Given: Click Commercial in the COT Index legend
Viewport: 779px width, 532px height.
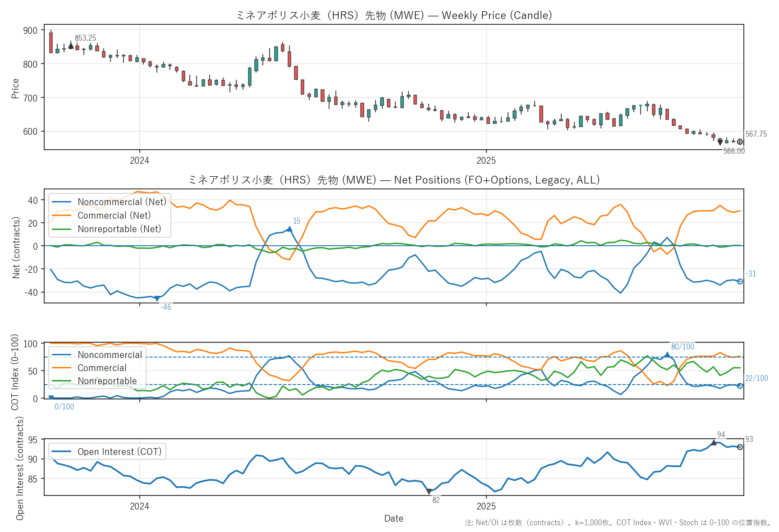Looking at the screenshot, I should (102, 368).
